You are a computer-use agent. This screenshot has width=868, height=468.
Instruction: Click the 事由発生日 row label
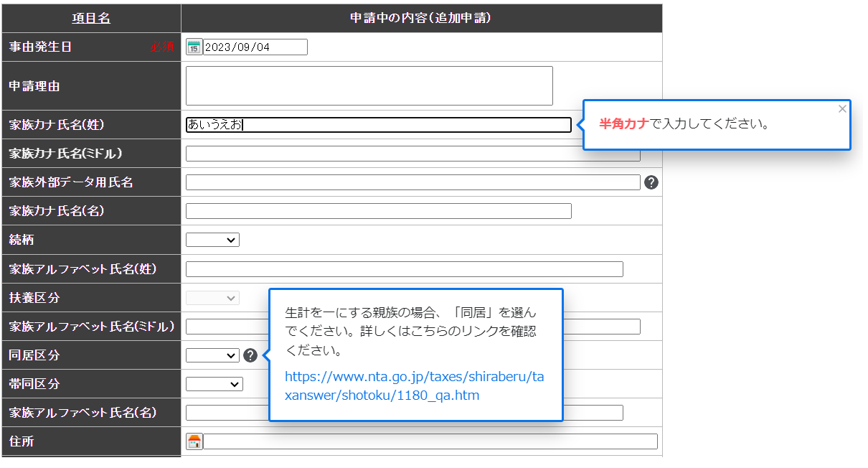[41, 47]
